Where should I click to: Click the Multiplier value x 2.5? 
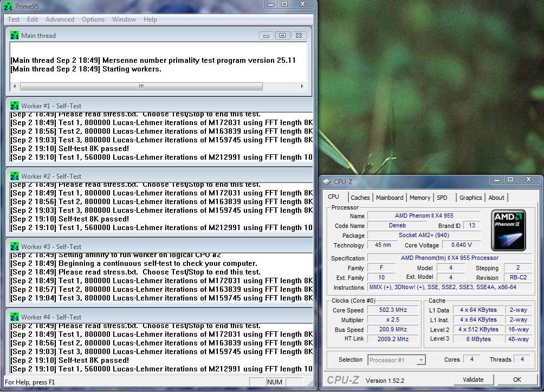[x=393, y=319]
